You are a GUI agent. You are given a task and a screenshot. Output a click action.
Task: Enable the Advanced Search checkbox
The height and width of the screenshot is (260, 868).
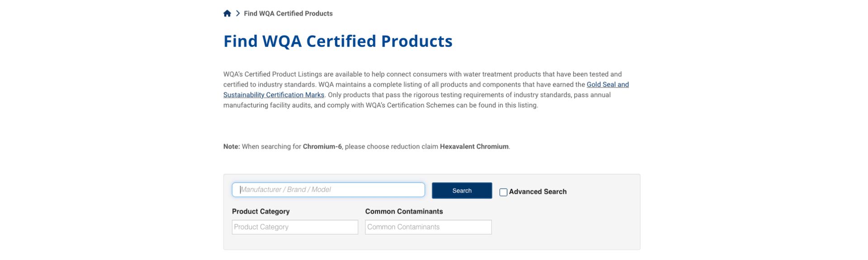[503, 192]
